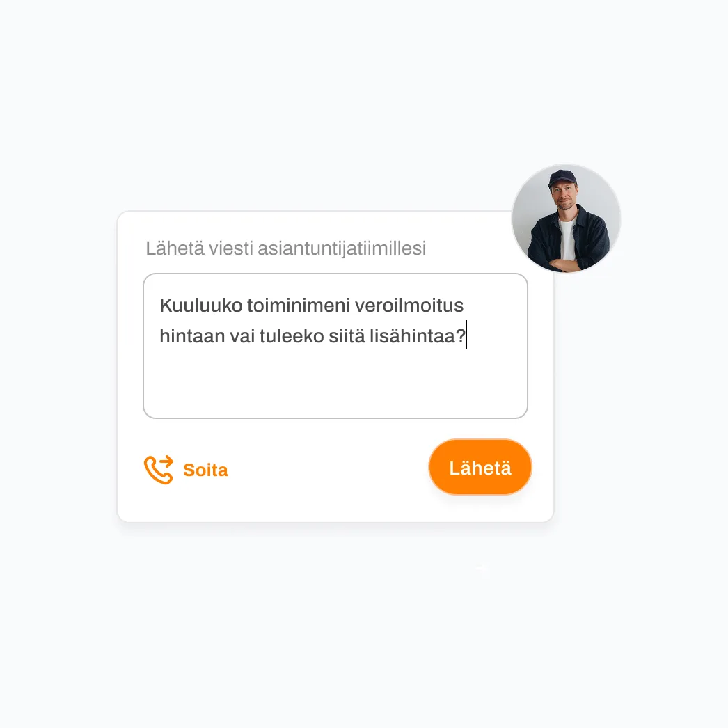Image resolution: width=728 pixels, height=728 pixels.
Task: Send the message with Lähetä button
Action: click(480, 468)
